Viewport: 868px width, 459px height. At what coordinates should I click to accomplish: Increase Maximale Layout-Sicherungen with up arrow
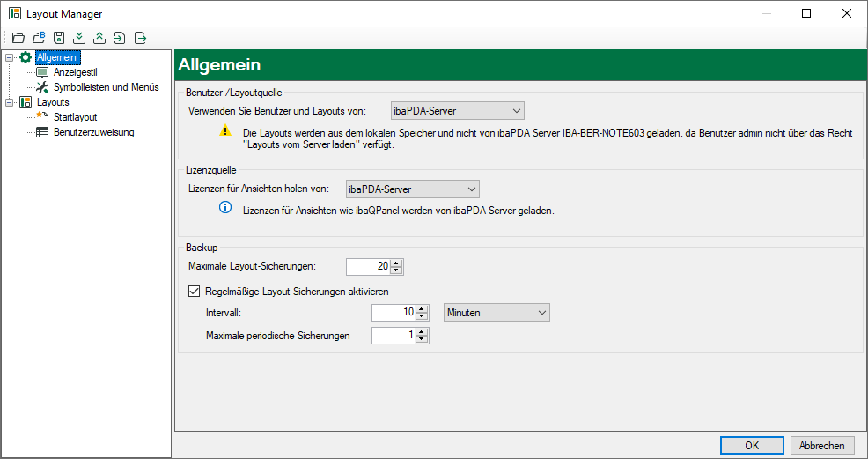[x=396, y=263]
